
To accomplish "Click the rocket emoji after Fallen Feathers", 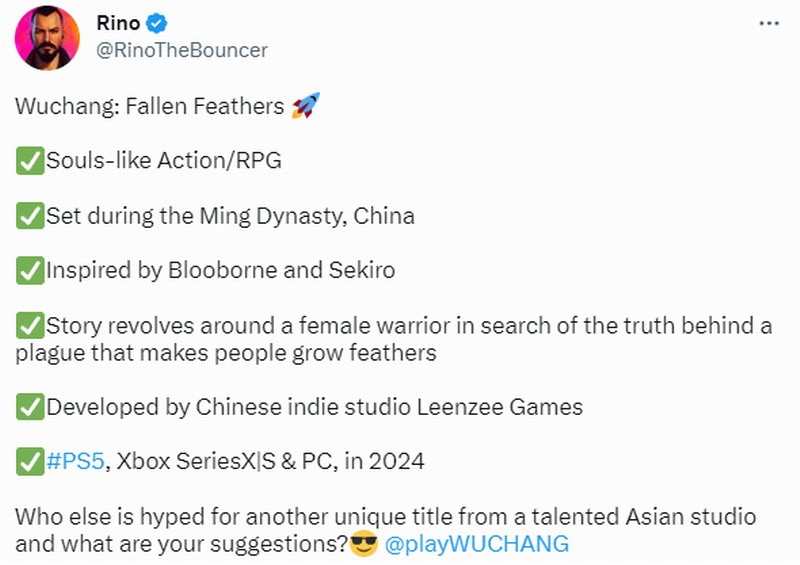I will [305, 107].
